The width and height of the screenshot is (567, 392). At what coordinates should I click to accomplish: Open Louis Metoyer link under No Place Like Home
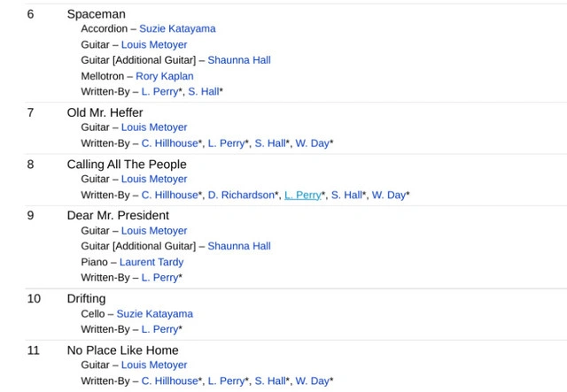154,365
